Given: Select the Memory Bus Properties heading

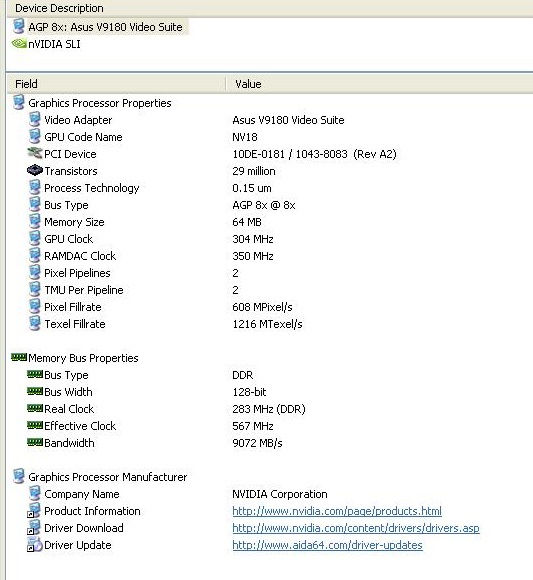Looking at the screenshot, I should [83, 358].
